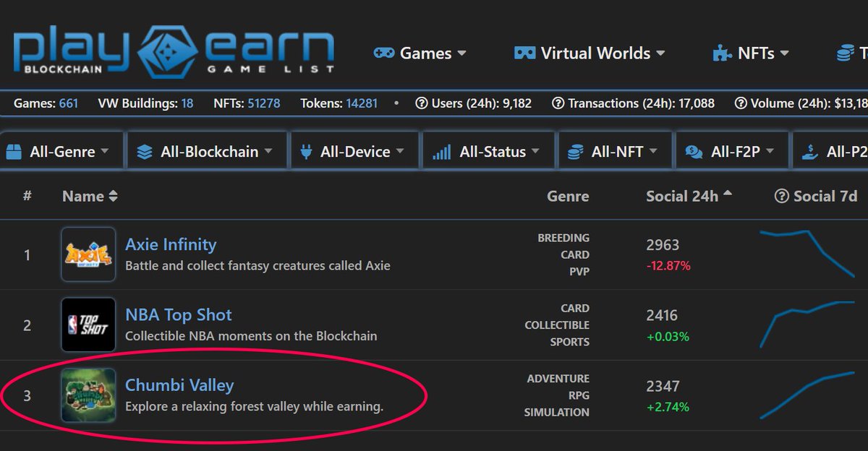Image resolution: width=868 pixels, height=451 pixels.
Task: Click the Chumbi Valley thumbnail
Action: (88, 395)
